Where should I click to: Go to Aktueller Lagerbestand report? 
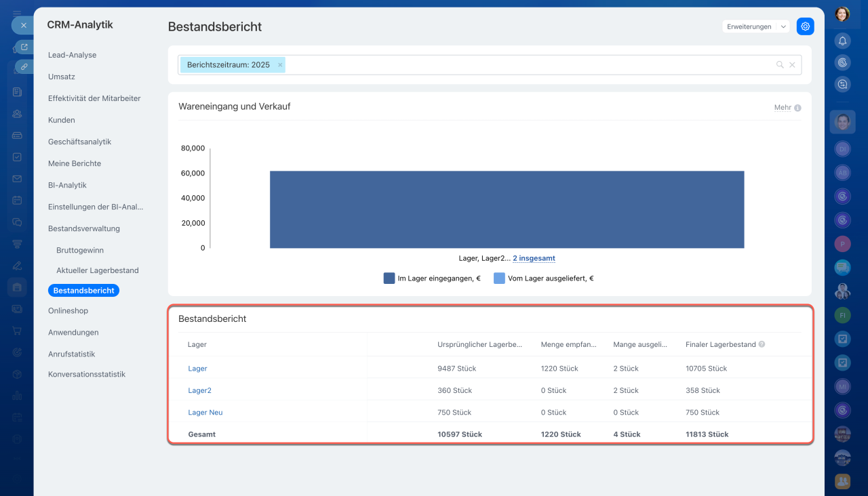click(x=97, y=270)
